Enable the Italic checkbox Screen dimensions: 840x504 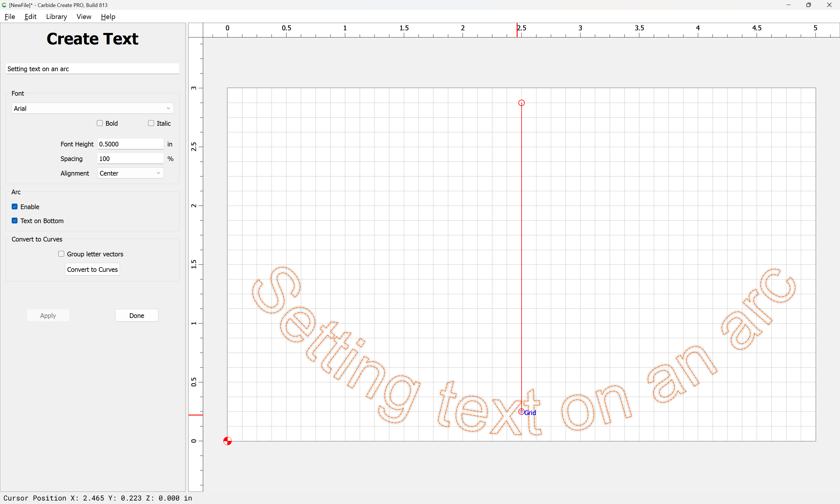point(151,123)
